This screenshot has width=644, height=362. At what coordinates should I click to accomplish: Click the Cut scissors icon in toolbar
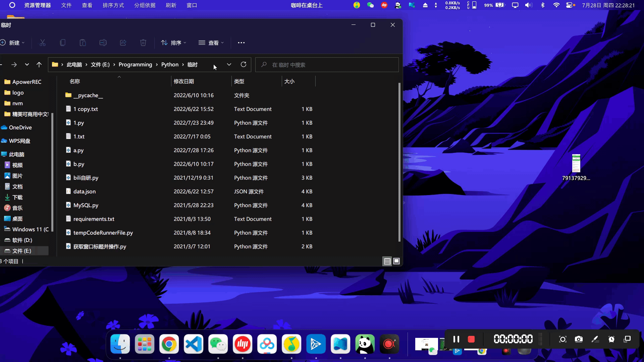42,43
